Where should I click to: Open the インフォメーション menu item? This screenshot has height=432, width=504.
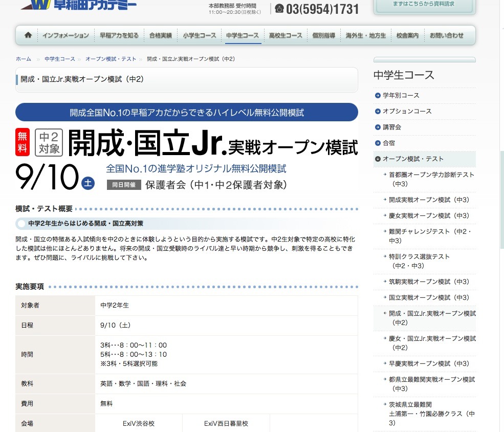coord(65,36)
